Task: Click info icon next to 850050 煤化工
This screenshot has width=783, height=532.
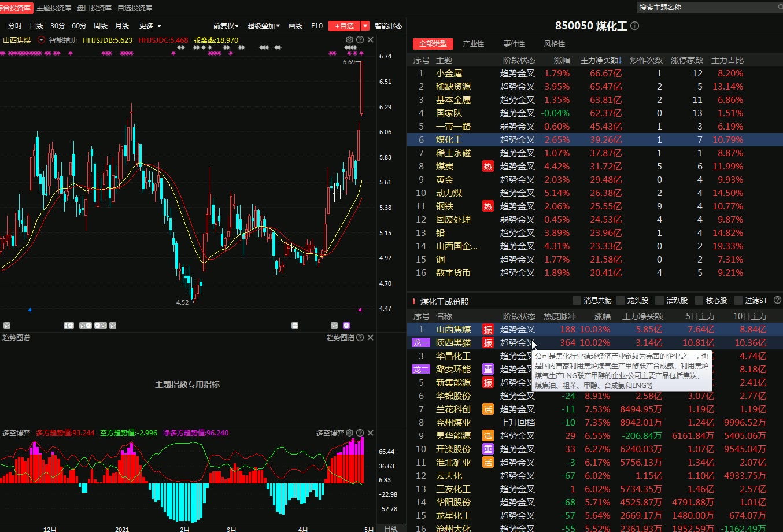Action: point(634,26)
